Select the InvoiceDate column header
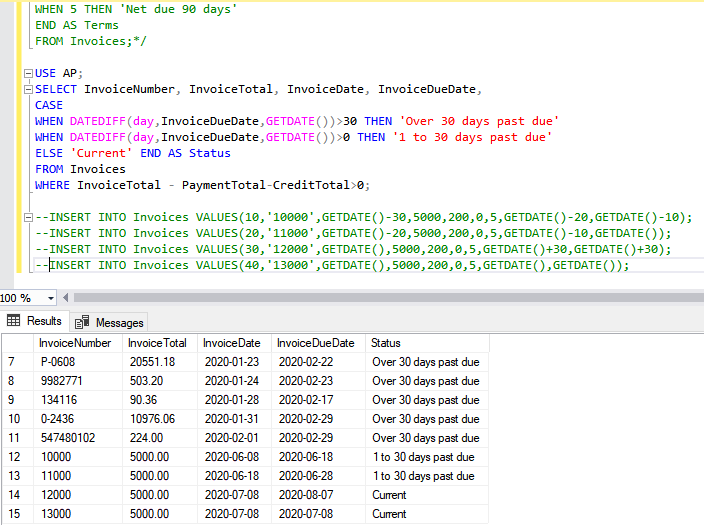Image resolution: width=704 pixels, height=525 pixels. click(x=232, y=343)
